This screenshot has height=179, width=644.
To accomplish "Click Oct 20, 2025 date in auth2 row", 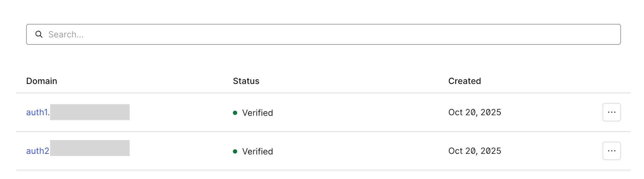I will pyautogui.click(x=475, y=151).
